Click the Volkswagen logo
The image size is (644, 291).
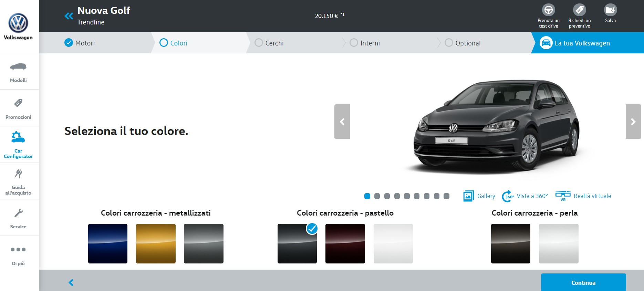click(x=18, y=23)
